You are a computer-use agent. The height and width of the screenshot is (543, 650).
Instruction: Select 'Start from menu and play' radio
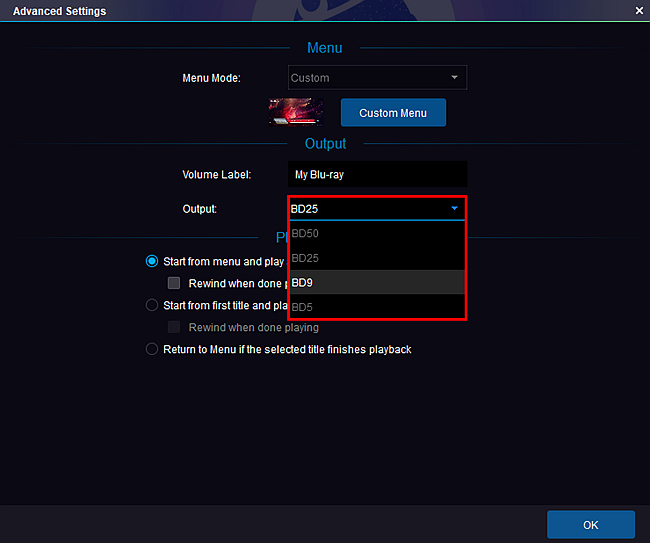(x=152, y=261)
